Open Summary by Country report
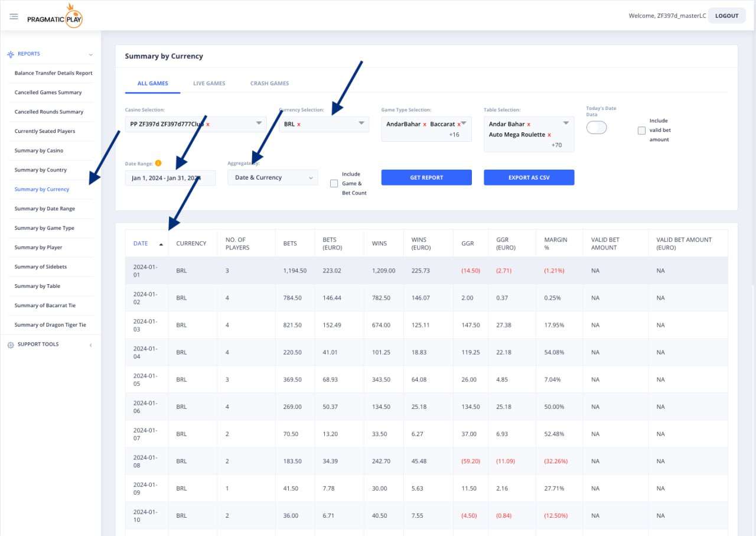The image size is (756, 536). click(41, 170)
